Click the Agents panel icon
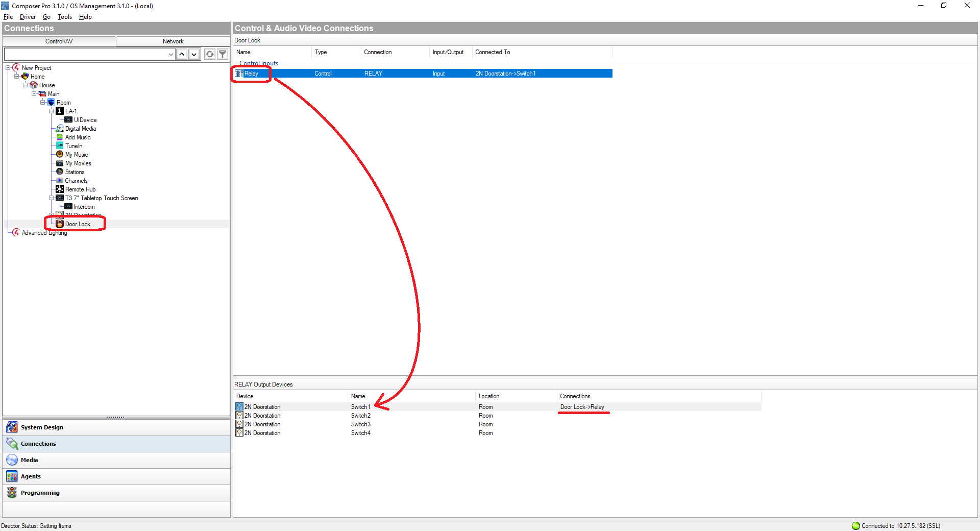 click(x=12, y=476)
